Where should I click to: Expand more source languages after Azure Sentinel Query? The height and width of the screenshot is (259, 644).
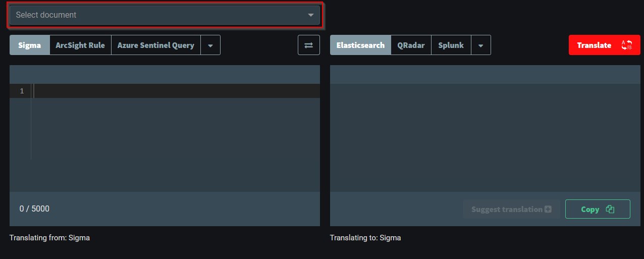[x=210, y=45]
